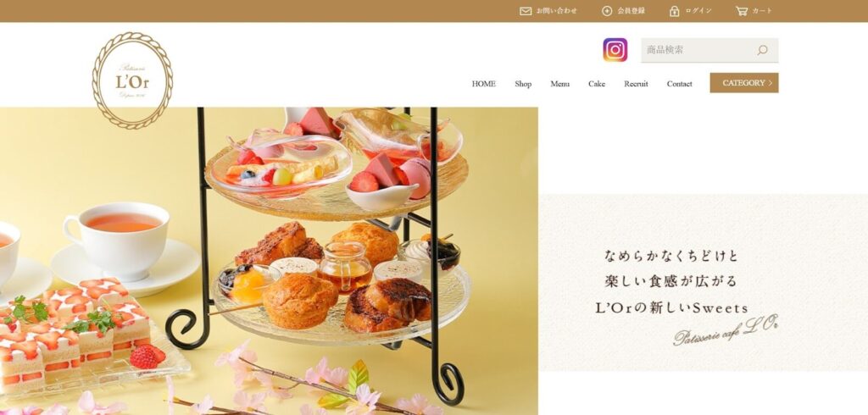Click the envelope contact icon
The height and width of the screenshot is (415, 868).
coord(526,11)
